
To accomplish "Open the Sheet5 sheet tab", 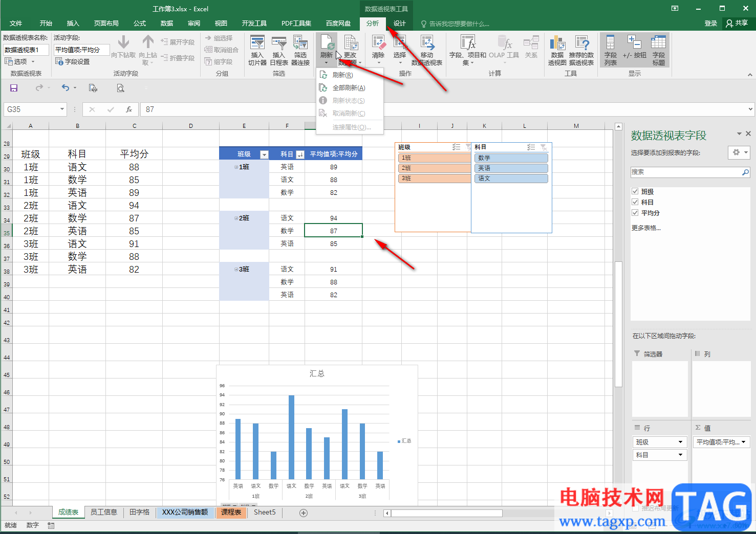I will coord(265,512).
